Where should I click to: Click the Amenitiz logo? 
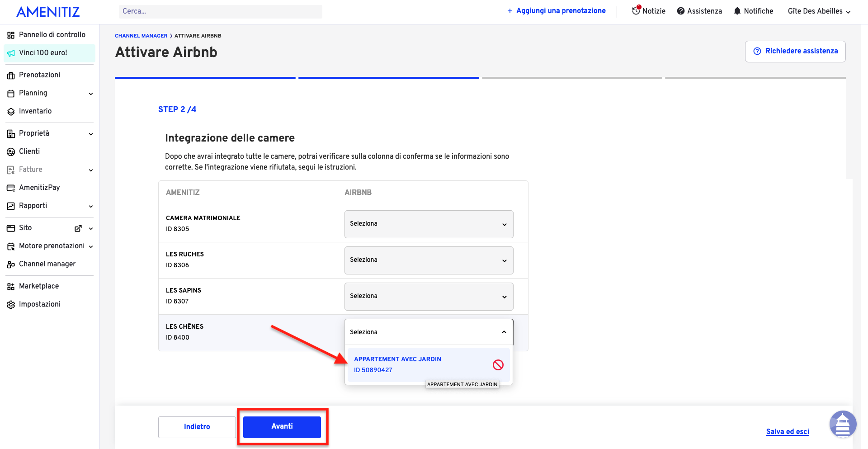point(48,12)
